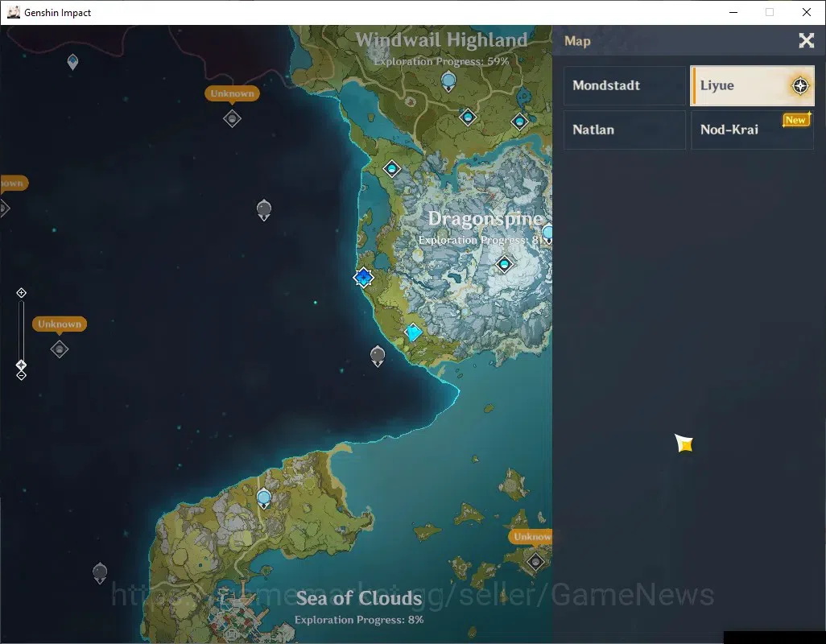
Task: Click the Unknown label above the top diamond marker
Action: (x=232, y=93)
